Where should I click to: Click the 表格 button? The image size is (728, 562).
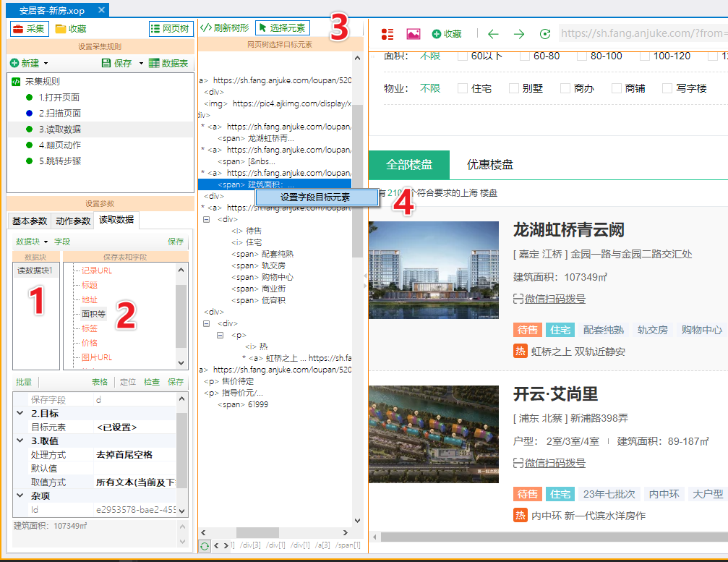(99, 382)
